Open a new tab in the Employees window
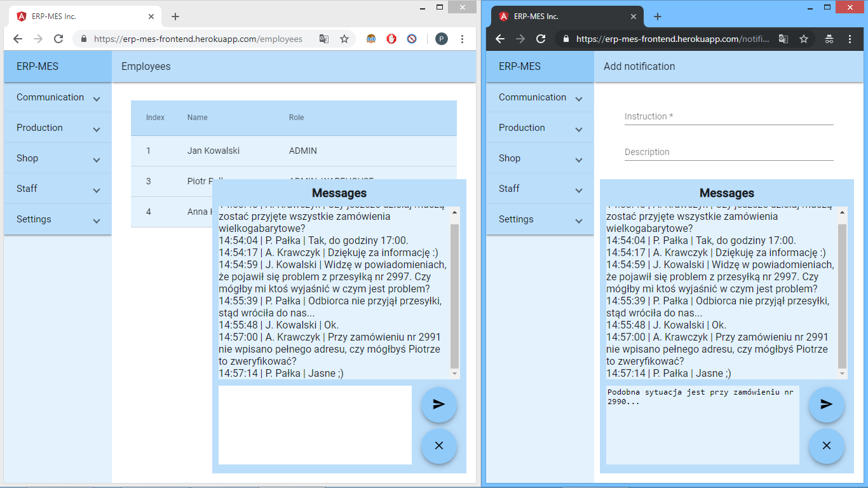 click(x=175, y=17)
